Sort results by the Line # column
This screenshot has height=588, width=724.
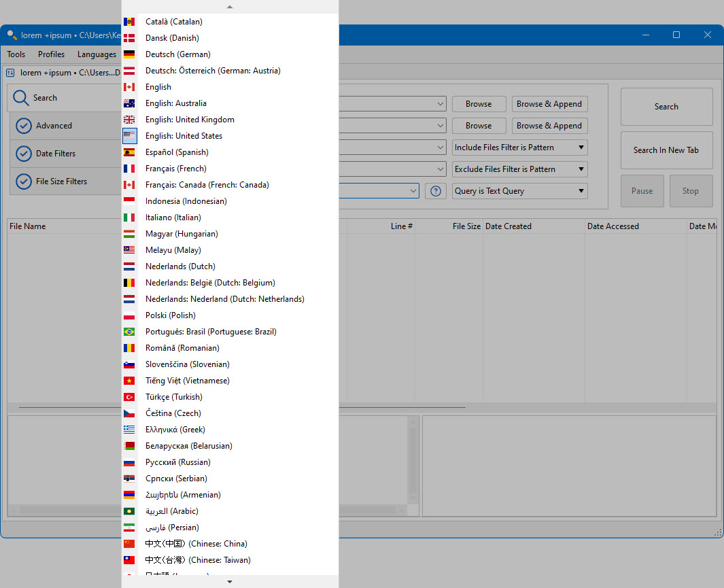381,226
